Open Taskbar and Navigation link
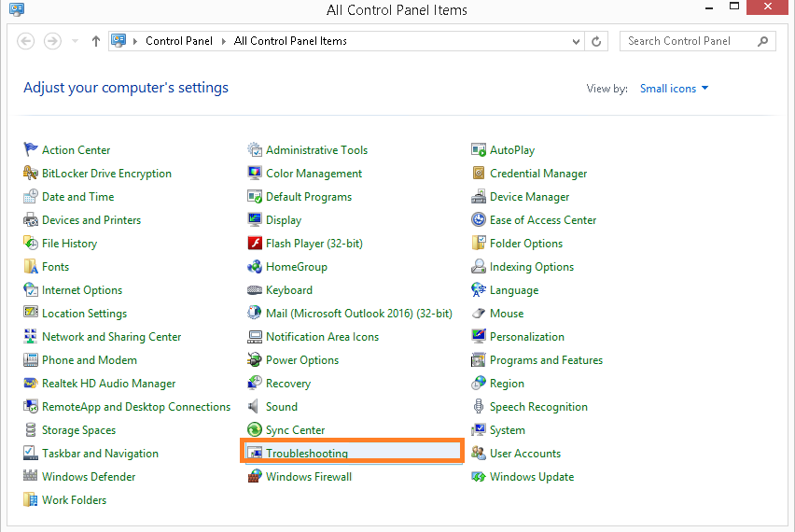The height and width of the screenshot is (532, 795). tap(100, 454)
